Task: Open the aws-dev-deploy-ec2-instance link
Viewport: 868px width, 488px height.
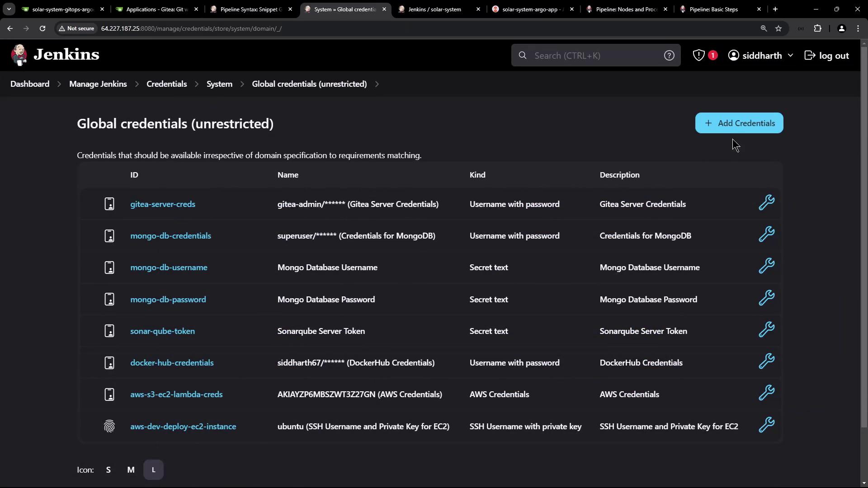Action: (183, 426)
